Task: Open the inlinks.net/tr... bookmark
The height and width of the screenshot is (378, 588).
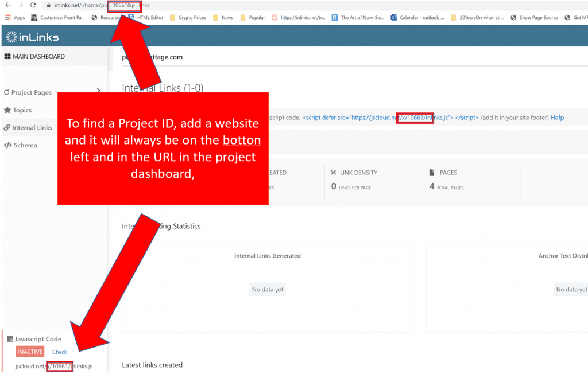Action: point(299,18)
